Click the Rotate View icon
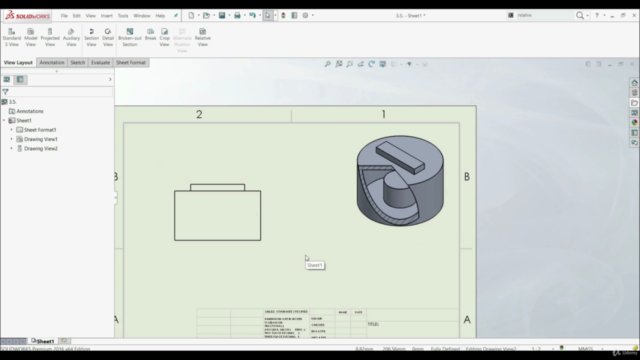The width and height of the screenshot is (640, 360). point(371,64)
